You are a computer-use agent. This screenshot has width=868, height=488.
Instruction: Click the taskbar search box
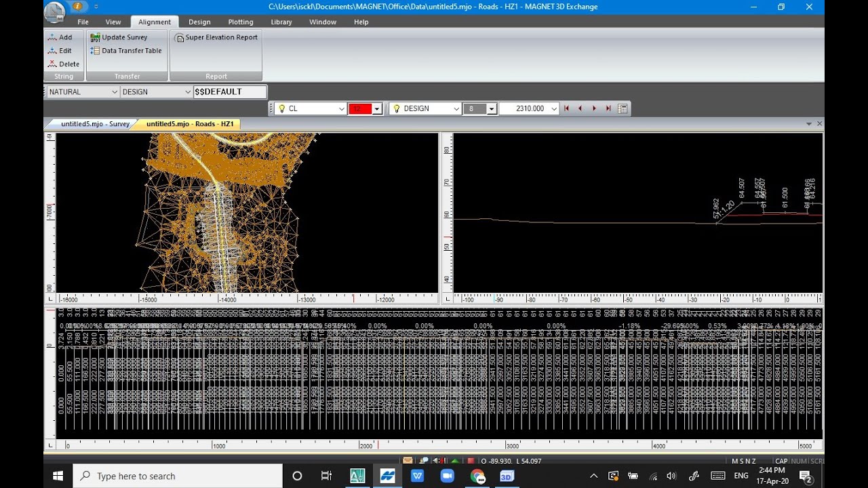coord(178,476)
